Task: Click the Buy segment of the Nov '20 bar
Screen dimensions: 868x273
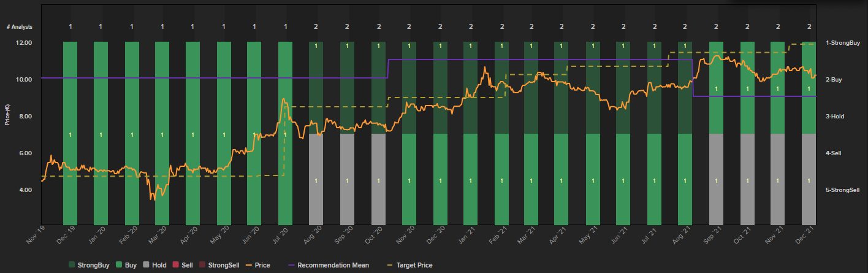Action: (x=409, y=179)
